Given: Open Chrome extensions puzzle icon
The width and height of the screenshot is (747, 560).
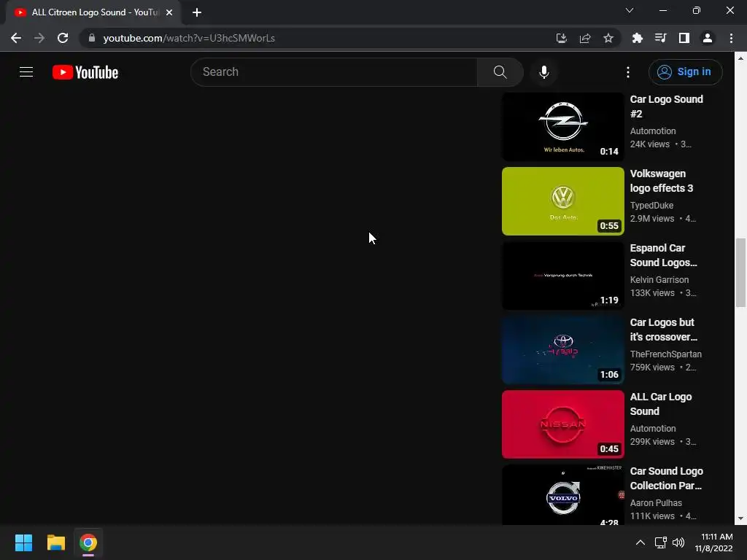Looking at the screenshot, I should 637,38.
